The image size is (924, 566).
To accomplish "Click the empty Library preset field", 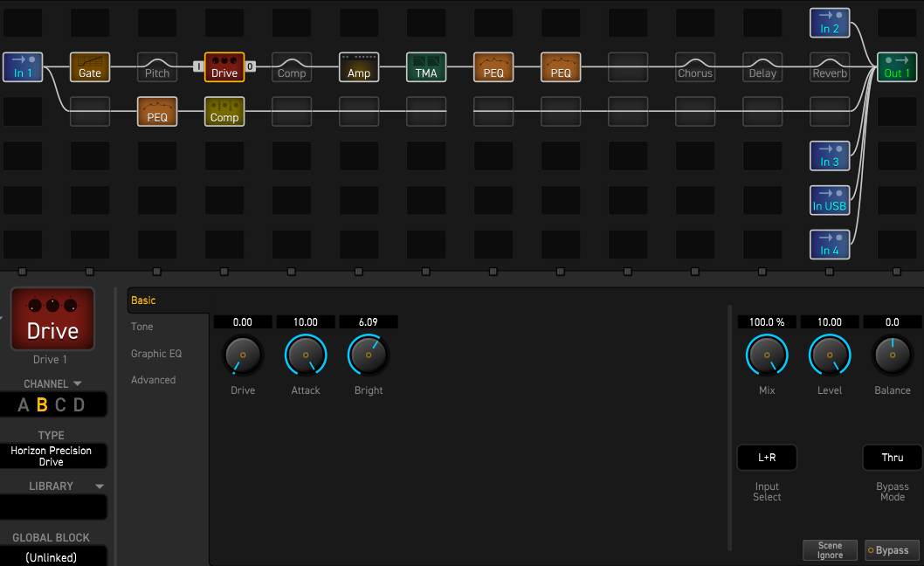I will point(52,507).
